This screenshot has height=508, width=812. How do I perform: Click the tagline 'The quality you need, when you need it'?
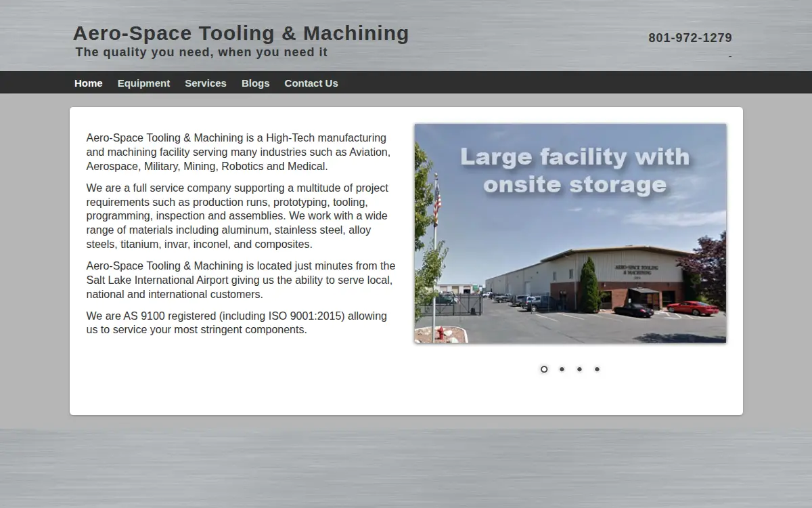tap(202, 52)
